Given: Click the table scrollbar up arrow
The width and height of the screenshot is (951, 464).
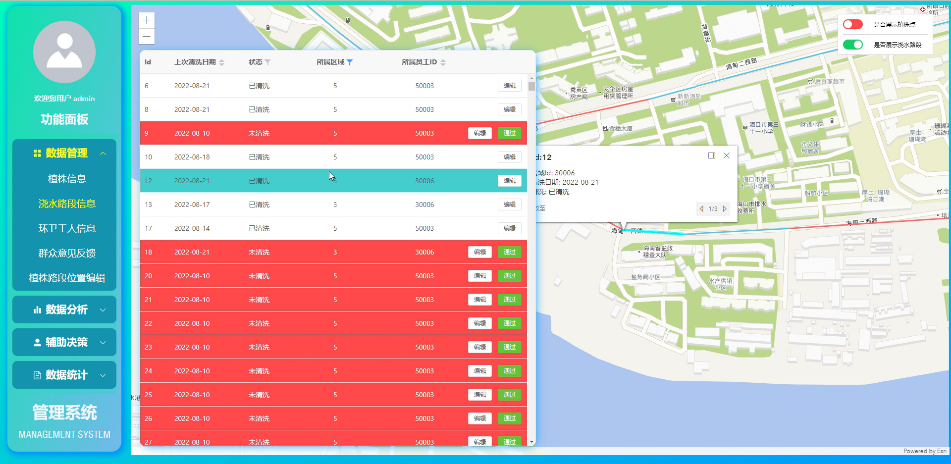Looking at the screenshot, I should [531, 78].
